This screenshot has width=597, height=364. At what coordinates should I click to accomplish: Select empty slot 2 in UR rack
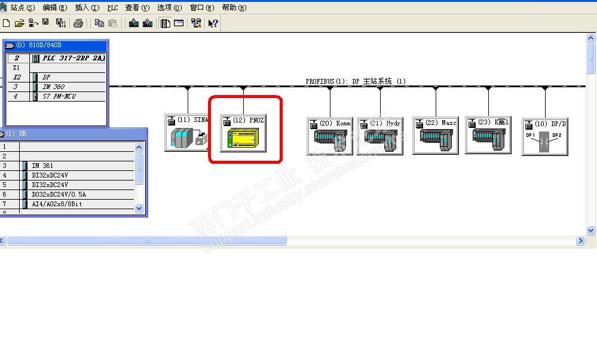tap(67, 156)
